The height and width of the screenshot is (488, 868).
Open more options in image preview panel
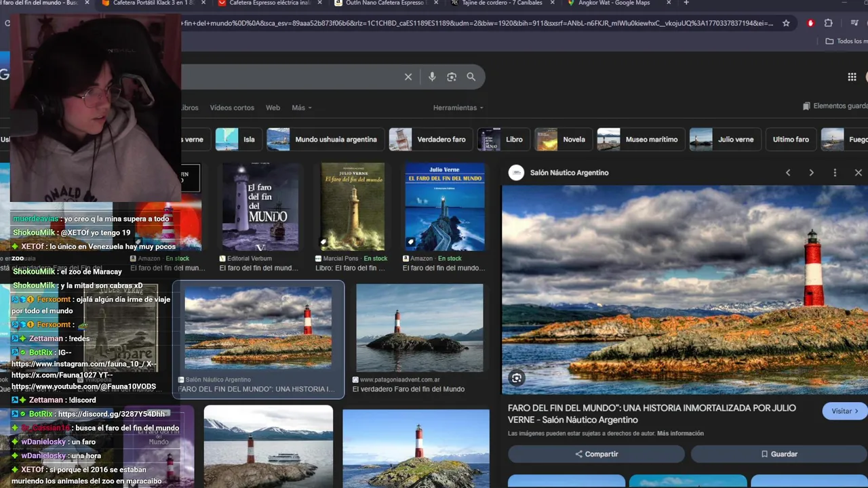(835, 173)
